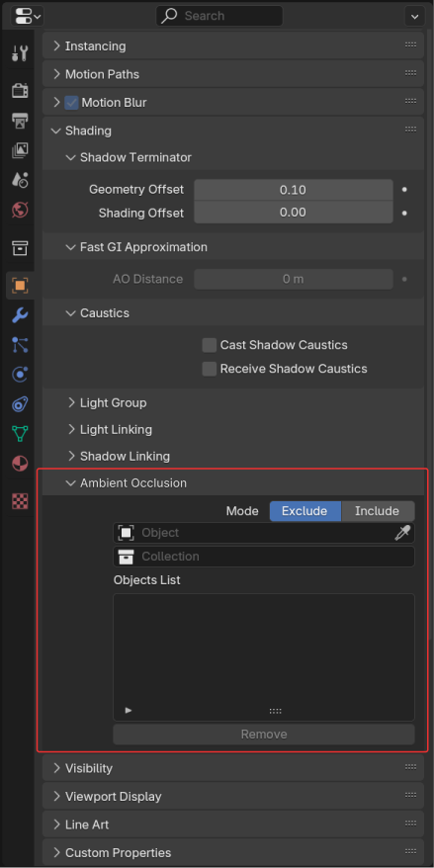Open the Render properties tab
Viewport: 434px width, 868px height.
(x=20, y=90)
